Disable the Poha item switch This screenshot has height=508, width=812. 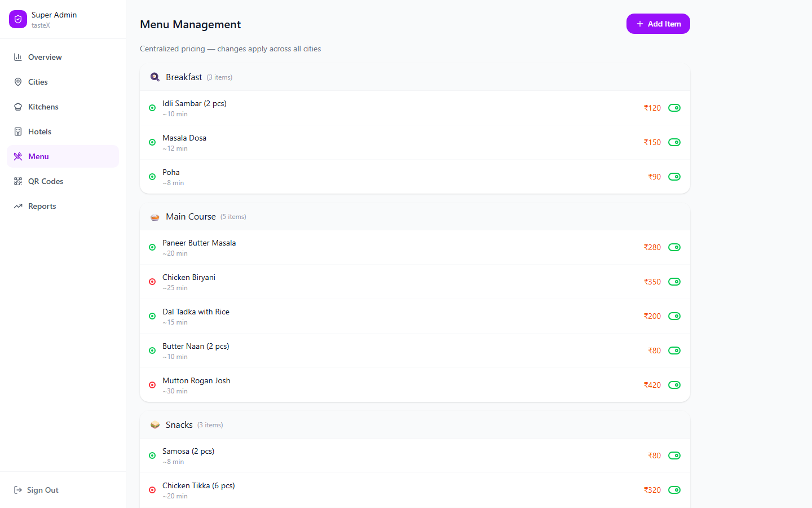(674, 177)
